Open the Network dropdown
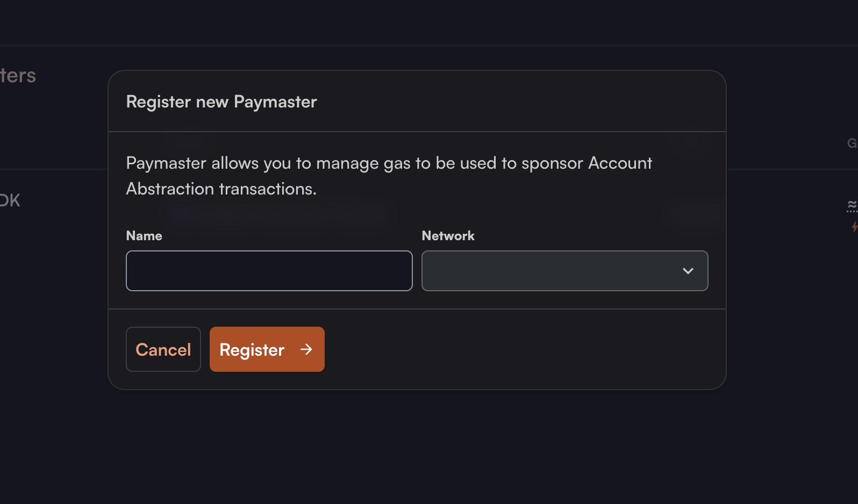This screenshot has width=858, height=504. click(x=564, y=271)
